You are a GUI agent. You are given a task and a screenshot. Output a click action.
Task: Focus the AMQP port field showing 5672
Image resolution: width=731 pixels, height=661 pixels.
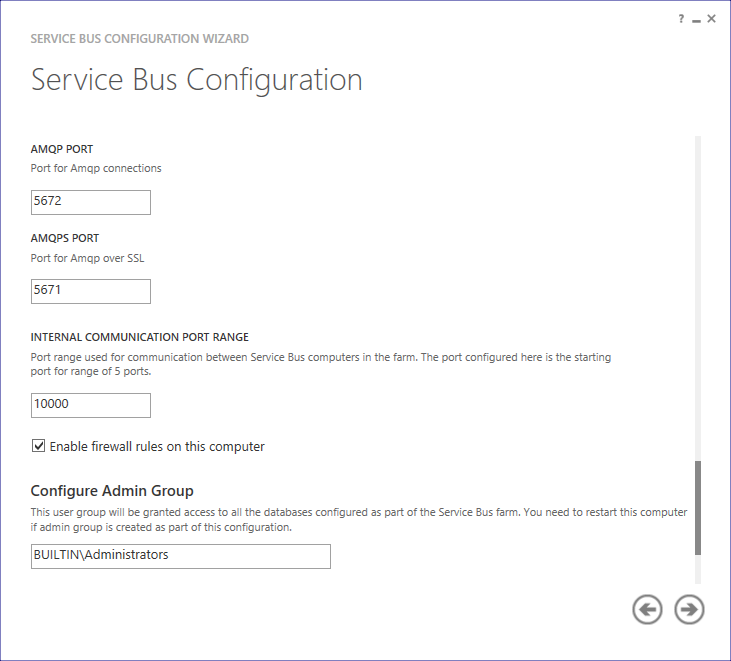[91, 202]
